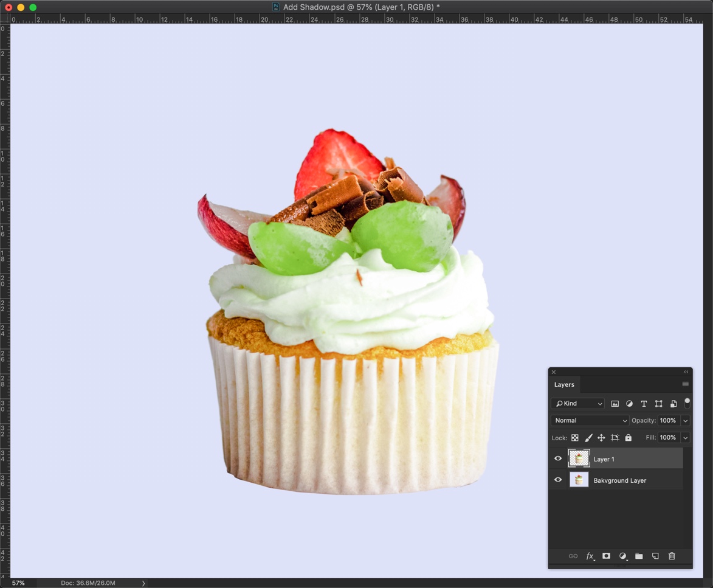Image resolution: width=713 pixels, height=588 pixels.
Task: Expand the Opacity slider dropdown arrow
Action: [686, 421]
